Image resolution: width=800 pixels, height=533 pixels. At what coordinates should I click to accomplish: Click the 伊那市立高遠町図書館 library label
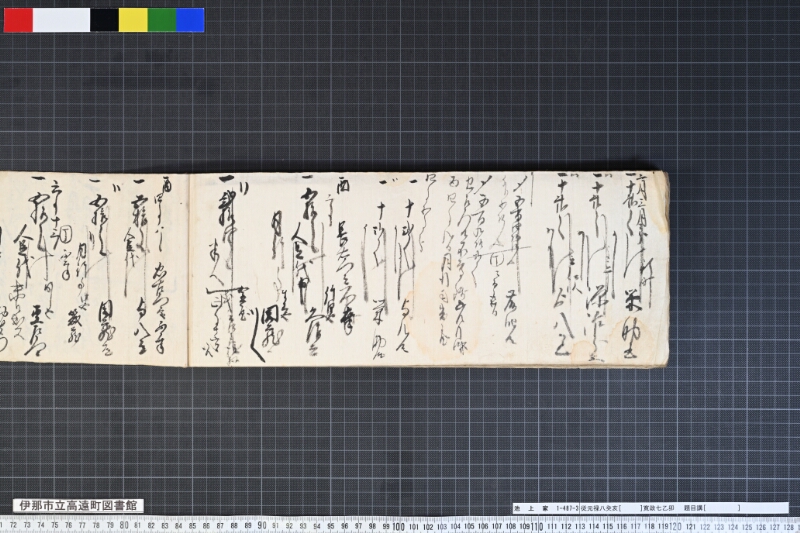78,506
